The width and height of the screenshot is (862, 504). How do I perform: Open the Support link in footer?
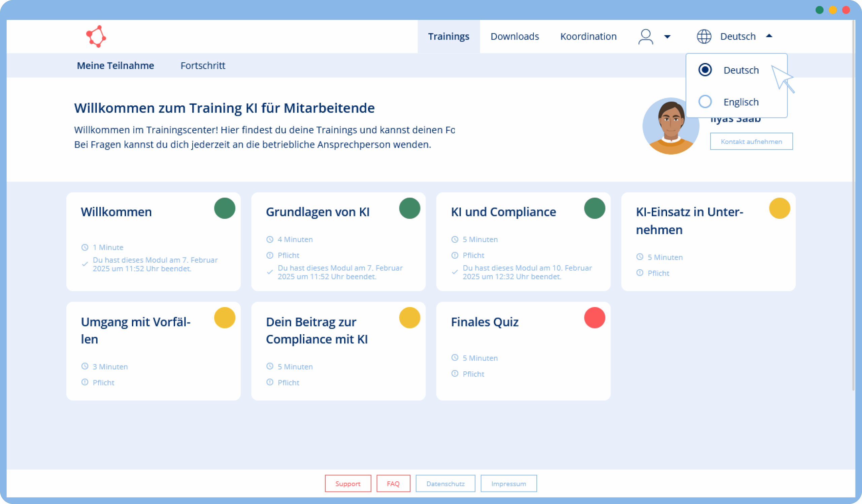pyautogui.click(x=347, y=483)
